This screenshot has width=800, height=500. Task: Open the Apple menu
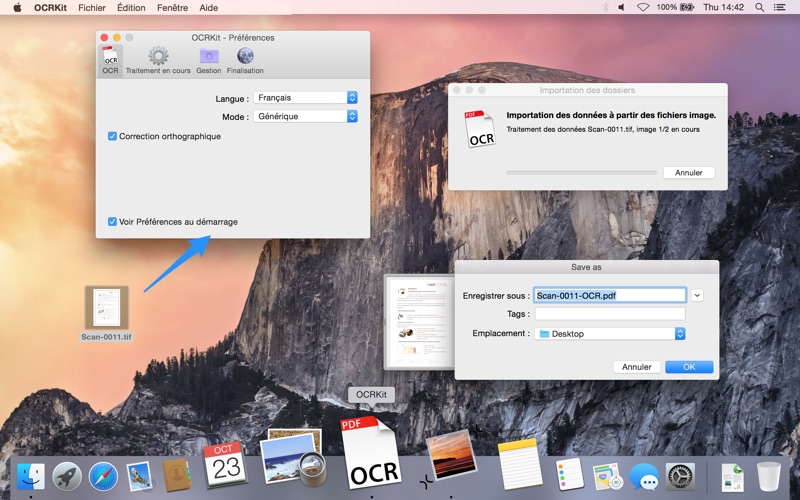(17, 8)
